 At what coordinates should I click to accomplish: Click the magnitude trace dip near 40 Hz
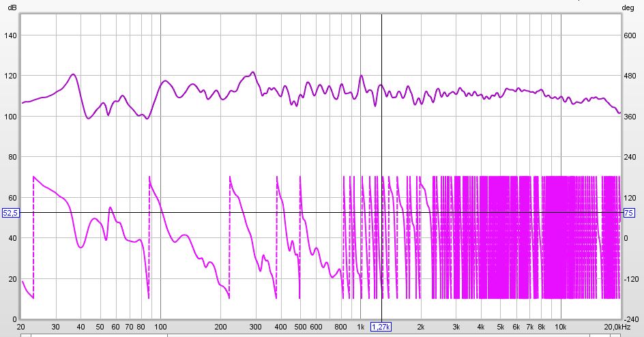pos(88,118)
